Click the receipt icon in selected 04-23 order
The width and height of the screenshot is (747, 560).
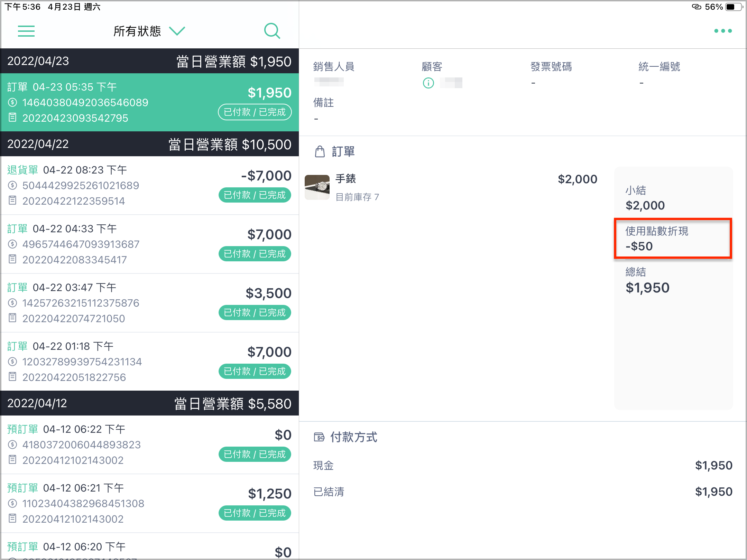(12, 118)
